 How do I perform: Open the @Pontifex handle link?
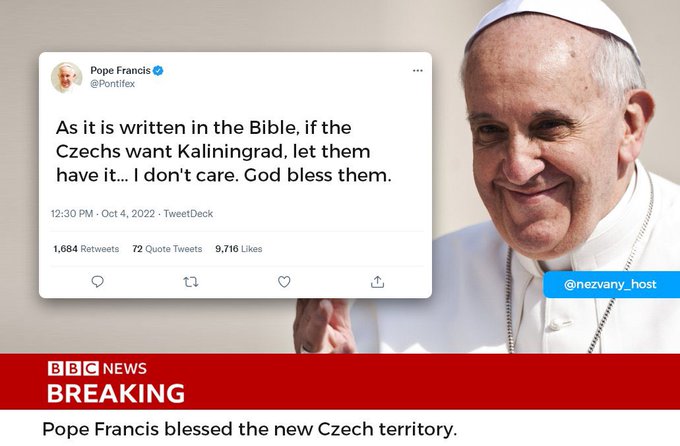pyautogui.click(x=112, y=84)
